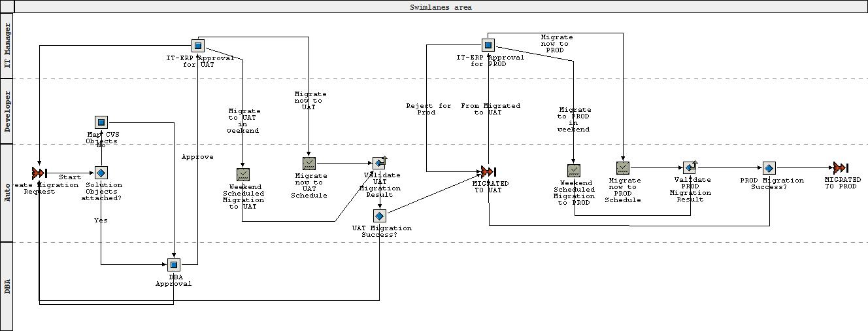Select the IT-ERP Approval for UAT node icon

coord(198,45)
